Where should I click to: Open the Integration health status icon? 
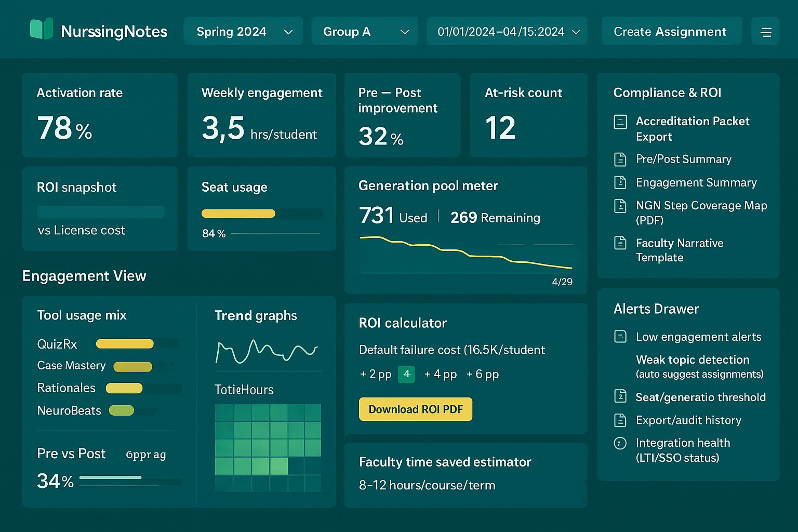click(x=620, y=443)
